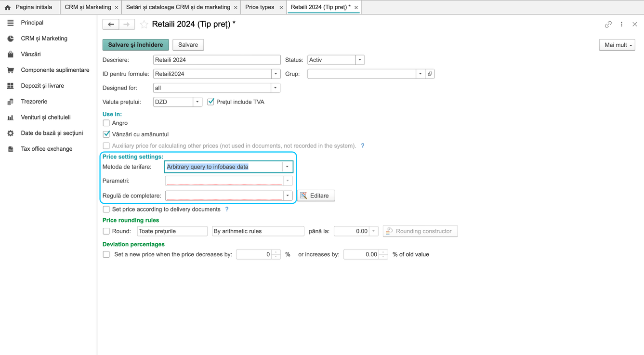Check the Set a new price checkbox
Screen dimensions: 644x355
(x=106, y=254)
